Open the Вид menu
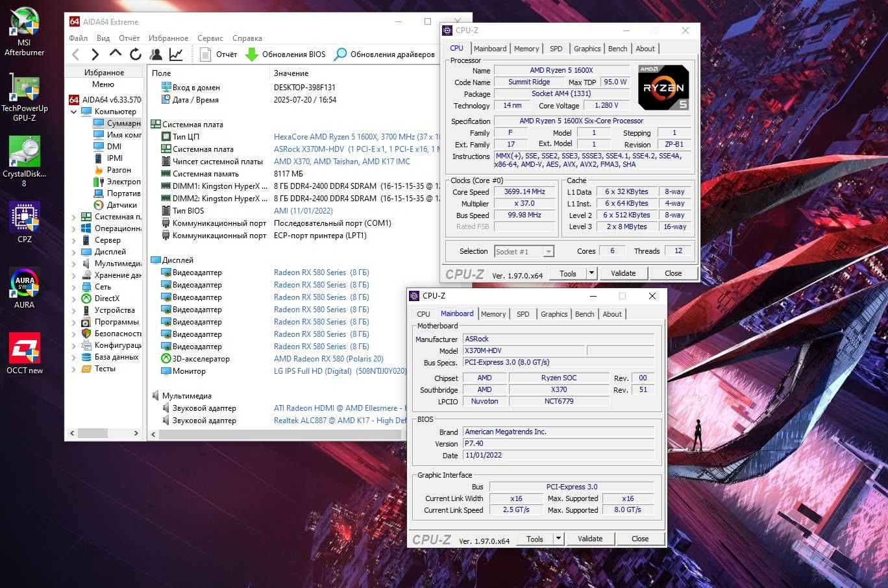This screenshot has height=588, width=888. (103, 38)
